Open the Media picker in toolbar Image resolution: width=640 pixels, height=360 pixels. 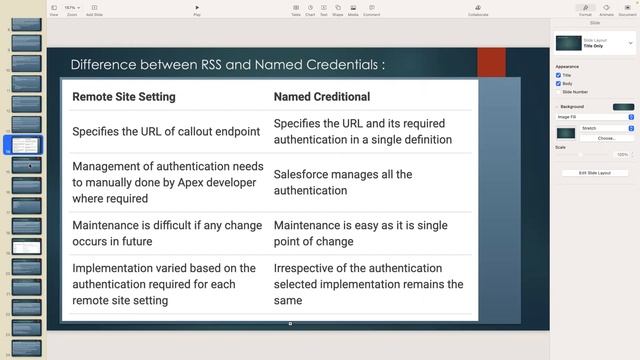(353, 8)
